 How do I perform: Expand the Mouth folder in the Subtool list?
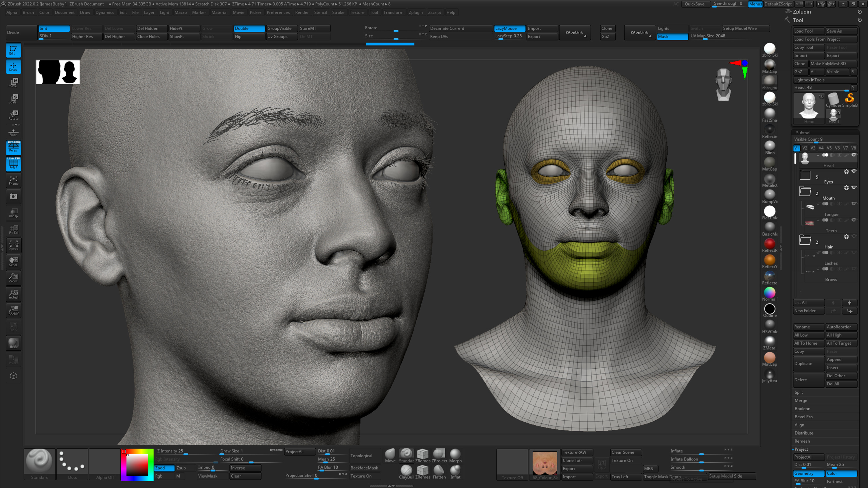coord(805,192)
